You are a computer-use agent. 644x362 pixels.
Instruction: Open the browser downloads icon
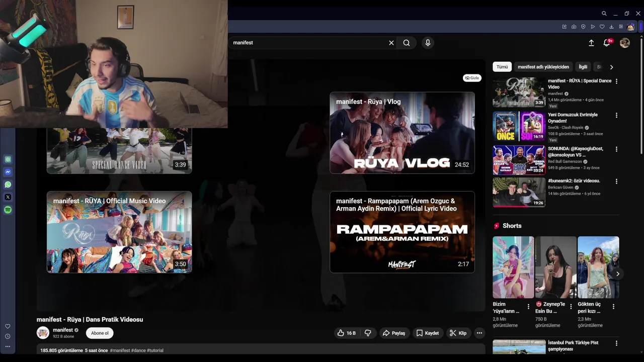point(611,27)
